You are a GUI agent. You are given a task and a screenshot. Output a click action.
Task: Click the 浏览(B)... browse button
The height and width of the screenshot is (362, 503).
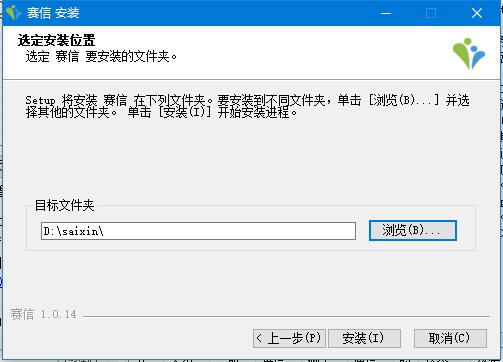[413, 230]
